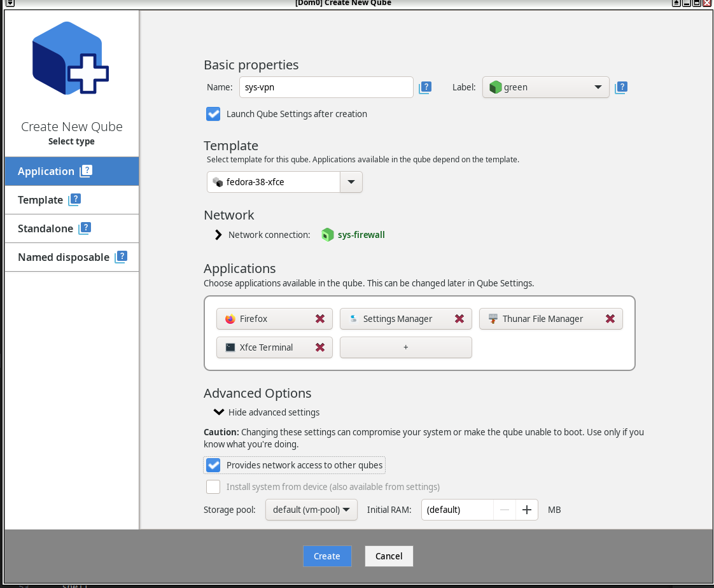Remove Xfce Terminal from applications

tap(320, 347)
